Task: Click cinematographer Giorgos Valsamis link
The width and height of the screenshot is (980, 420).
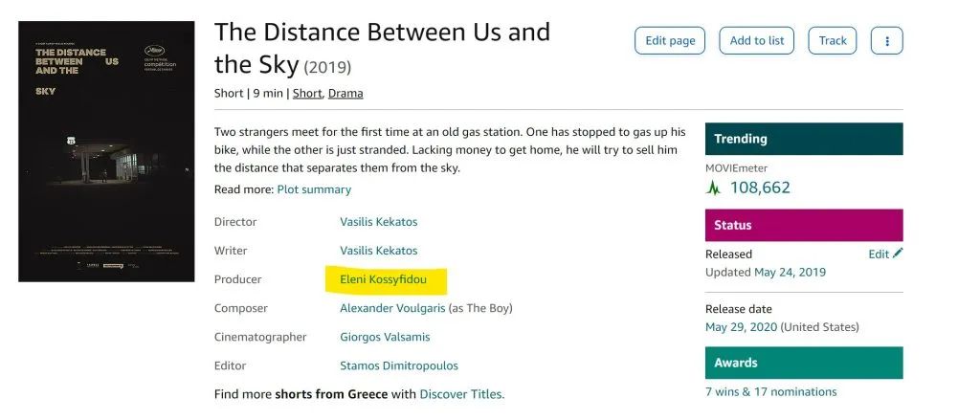Action: [385, 337]
